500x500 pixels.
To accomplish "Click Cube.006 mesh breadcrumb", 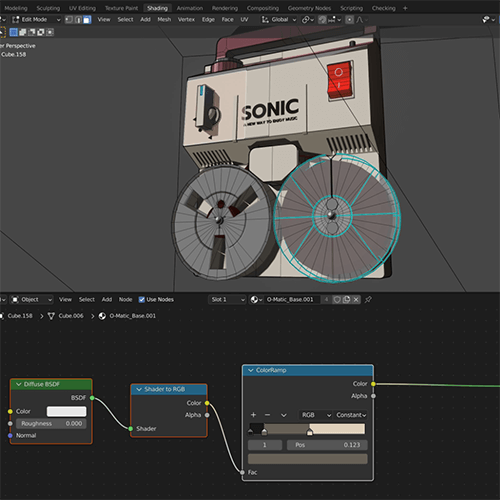I will coord(71,316).
